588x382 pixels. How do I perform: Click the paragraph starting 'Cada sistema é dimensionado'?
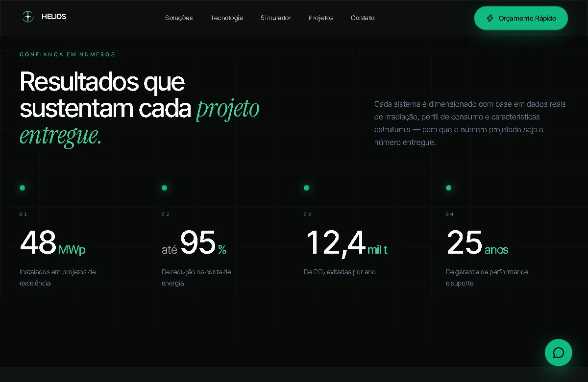point(470,123)
